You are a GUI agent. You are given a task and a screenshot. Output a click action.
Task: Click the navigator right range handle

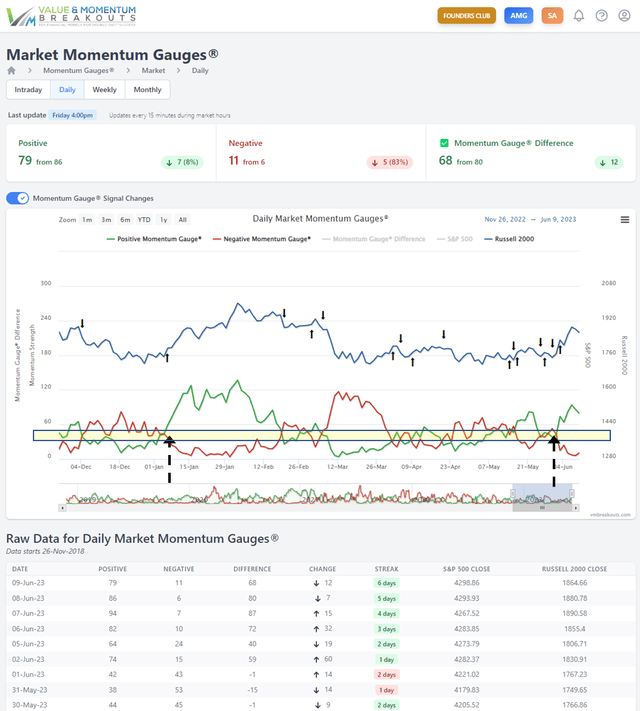(x=572, y=493)
